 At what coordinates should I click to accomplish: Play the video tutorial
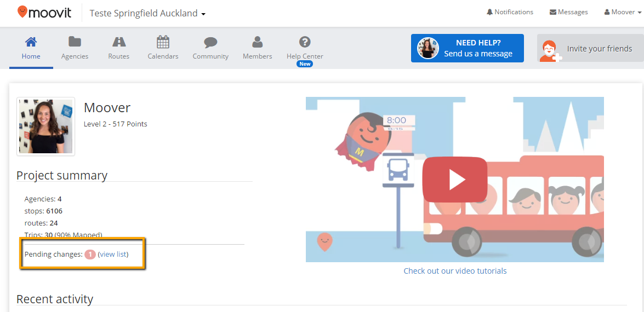[x=455, y=180]
